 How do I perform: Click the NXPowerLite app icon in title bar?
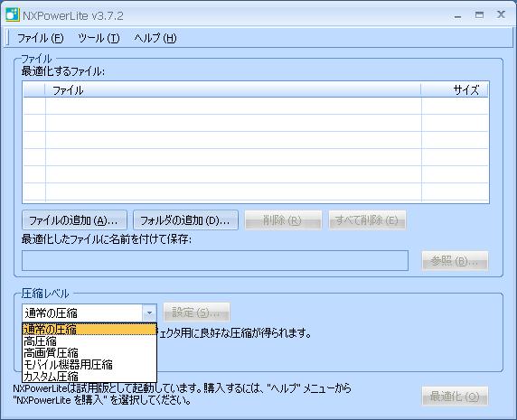tap(13, 14)
